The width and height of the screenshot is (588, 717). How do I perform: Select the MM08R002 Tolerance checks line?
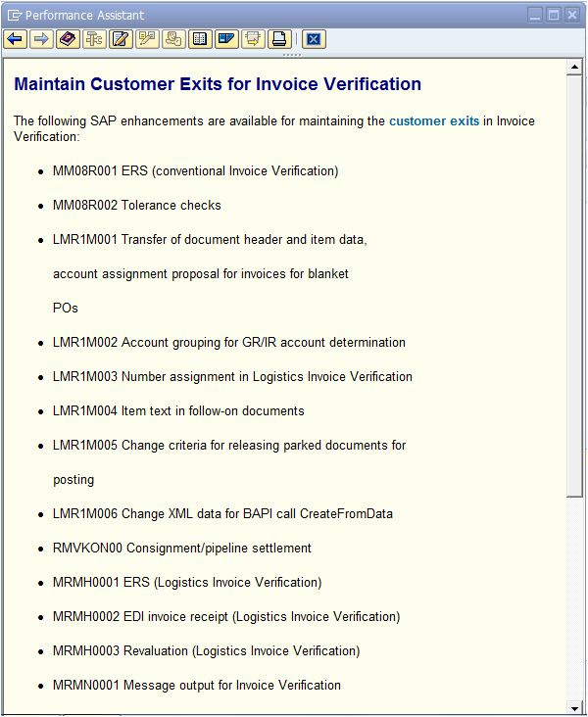coord(137,206)
